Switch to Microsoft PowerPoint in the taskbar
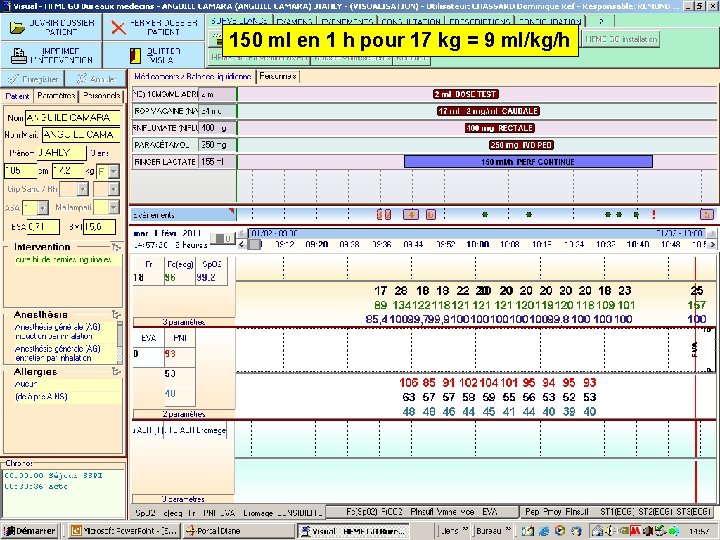 click(x=124, y=531)
